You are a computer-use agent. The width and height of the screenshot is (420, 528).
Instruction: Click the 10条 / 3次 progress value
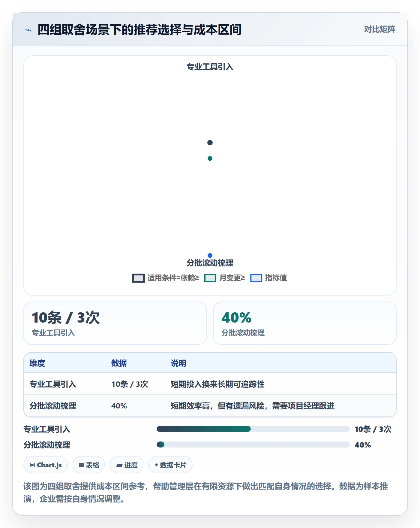(373, 429)
